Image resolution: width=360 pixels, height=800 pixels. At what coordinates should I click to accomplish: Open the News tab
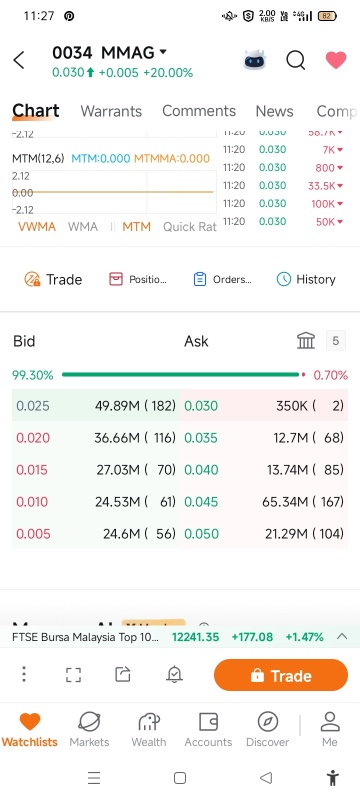click(x=274, y=111)
